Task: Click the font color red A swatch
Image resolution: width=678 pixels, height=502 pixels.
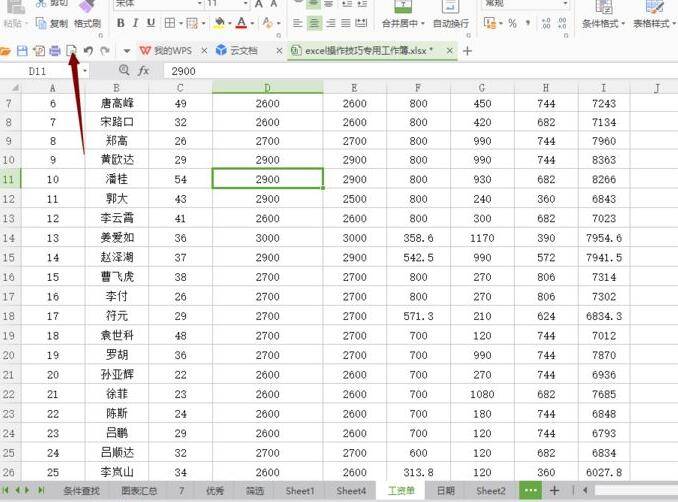Action: tap(242, 23)
